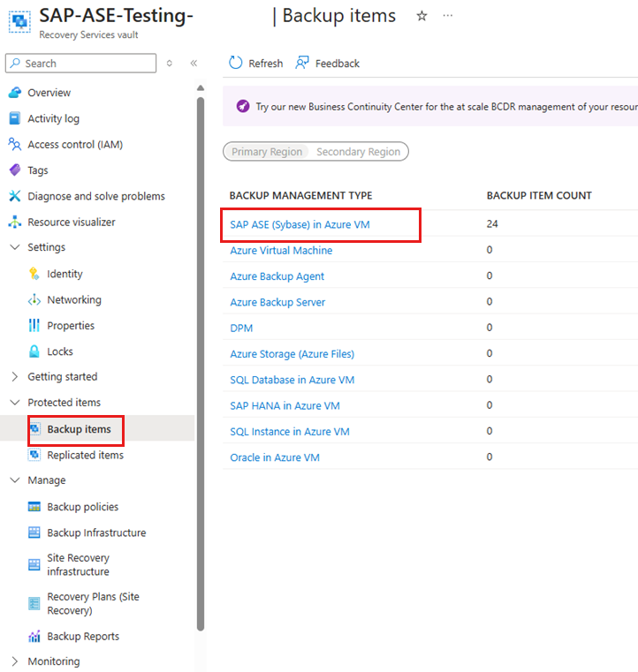Click the favorite star icon beside Backup items
638x672 pixels.
pos(422,16)
